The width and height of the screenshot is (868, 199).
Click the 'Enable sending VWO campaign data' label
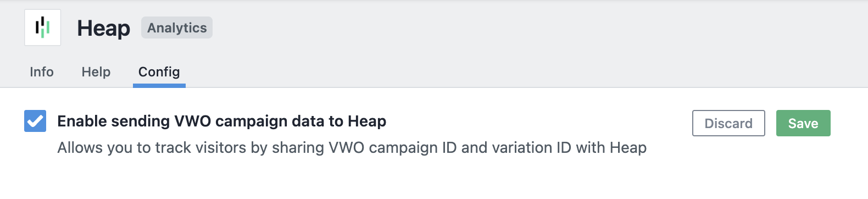click(x=221, y=121)
